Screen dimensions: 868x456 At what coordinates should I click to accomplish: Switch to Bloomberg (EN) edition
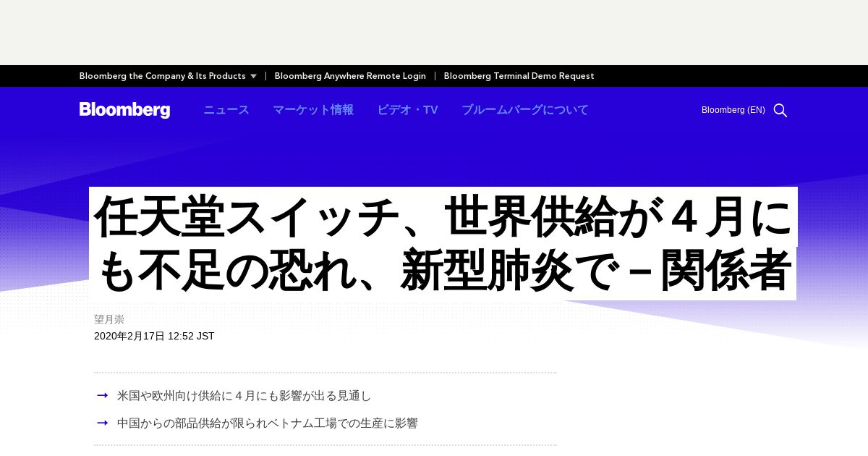733,110
